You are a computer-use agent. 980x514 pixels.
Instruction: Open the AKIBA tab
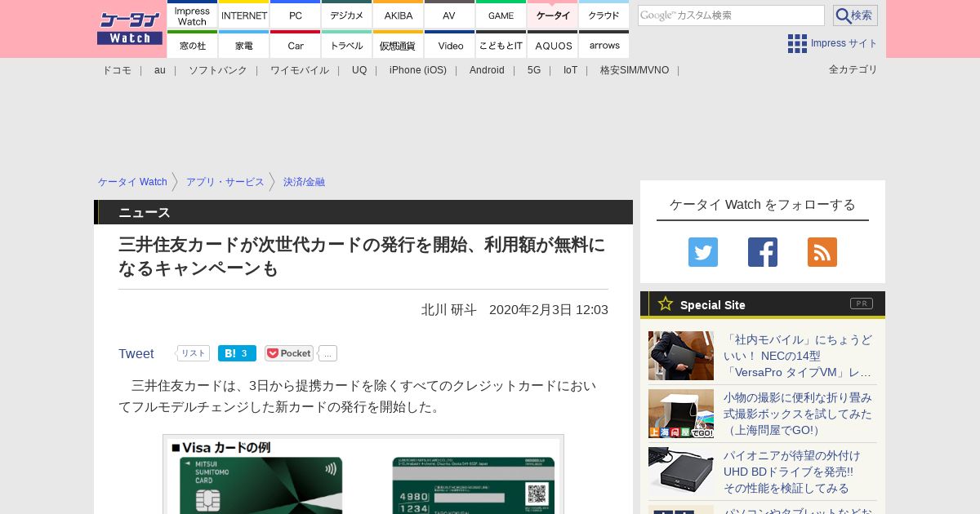tap(399, 15)
